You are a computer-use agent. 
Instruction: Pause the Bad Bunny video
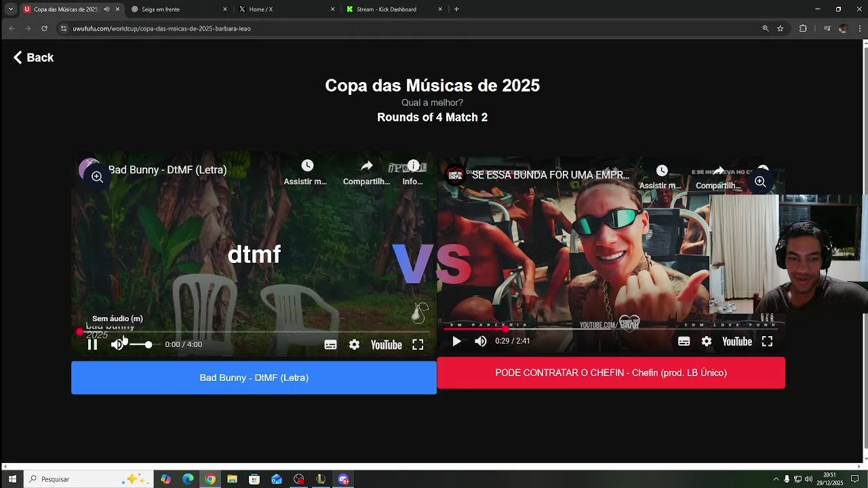(x=93, y=344)
